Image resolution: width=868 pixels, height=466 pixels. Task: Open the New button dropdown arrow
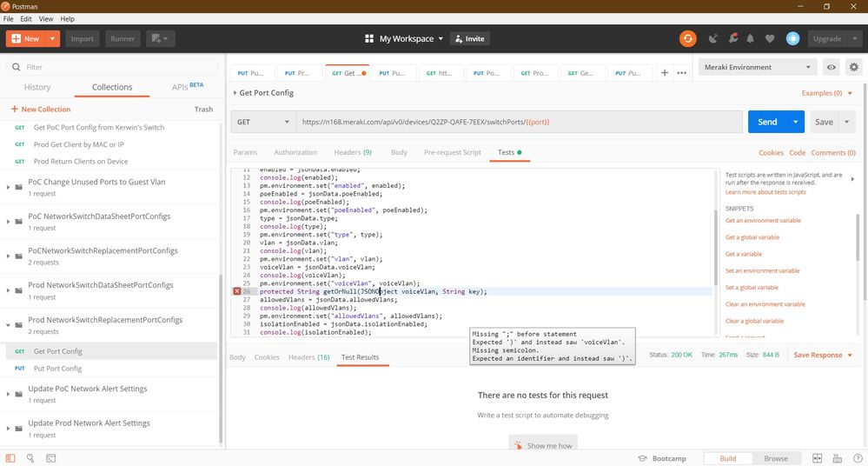[52, 39]
